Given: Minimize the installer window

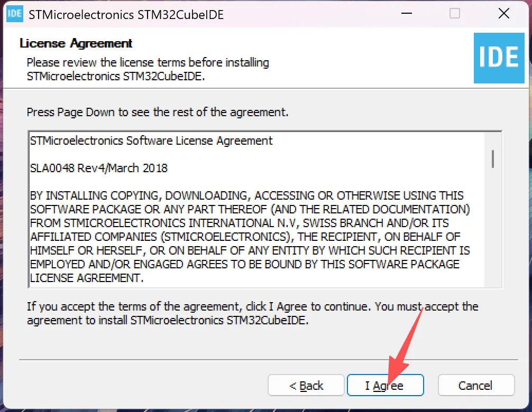Looking at the screenshot, I should tap(407, 14).
